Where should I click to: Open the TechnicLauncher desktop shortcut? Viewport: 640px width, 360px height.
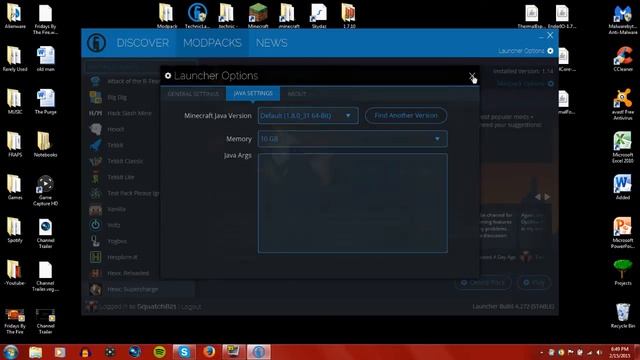(197, 16)
